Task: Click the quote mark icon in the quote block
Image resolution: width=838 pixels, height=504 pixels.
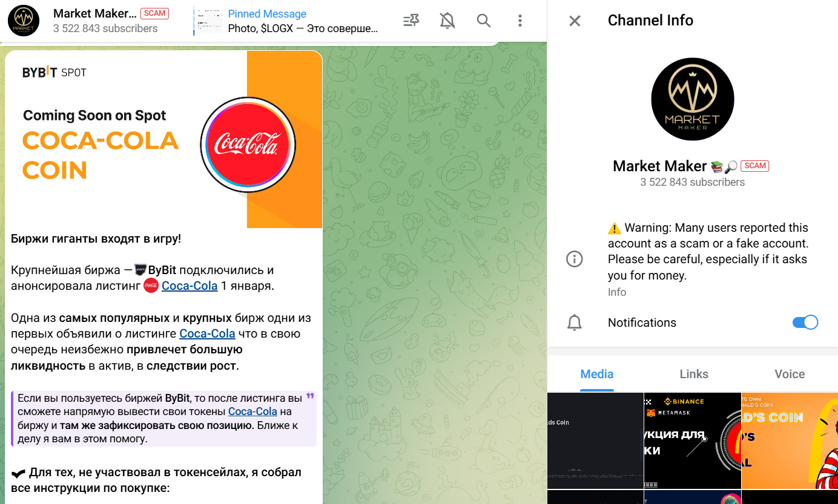Action: (x=311, y=397)
